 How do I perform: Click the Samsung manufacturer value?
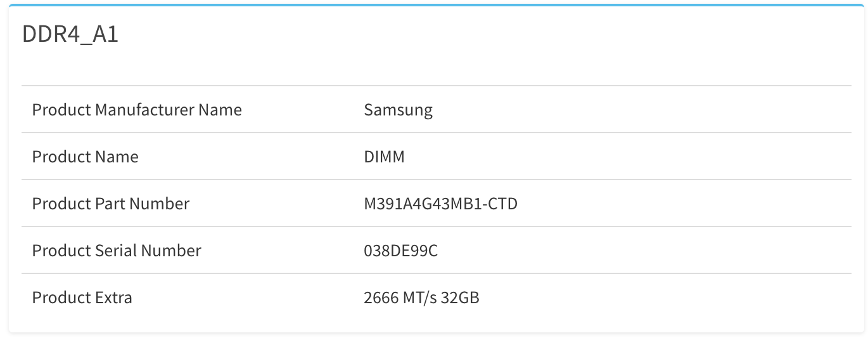398,110
